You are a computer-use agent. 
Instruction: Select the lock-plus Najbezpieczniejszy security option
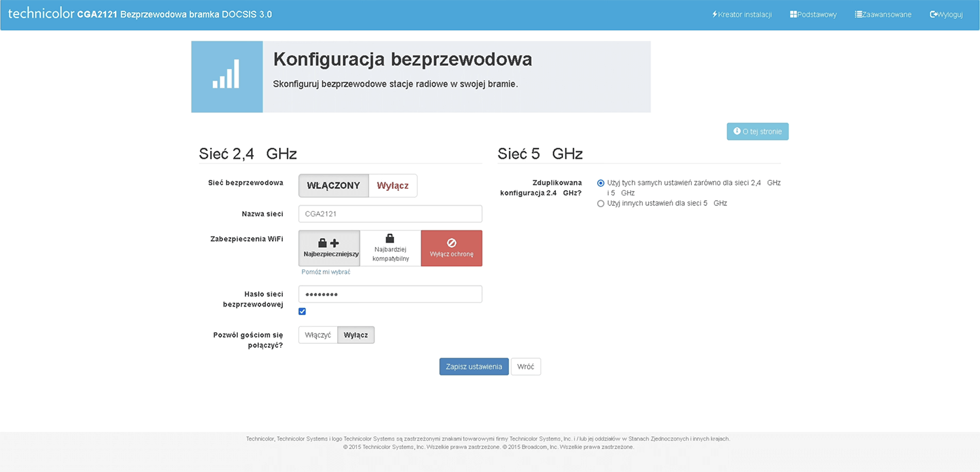[x=329, y=248]
